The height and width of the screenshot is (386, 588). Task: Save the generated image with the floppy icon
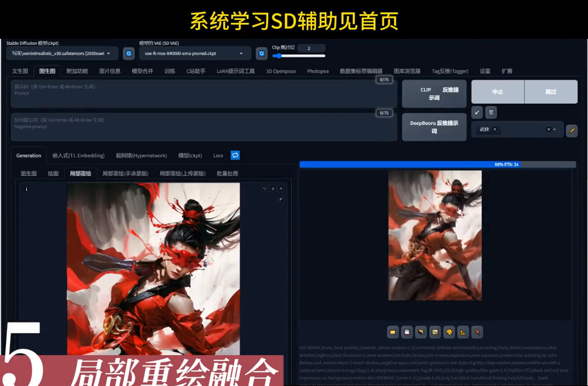(x=407, y=332)
